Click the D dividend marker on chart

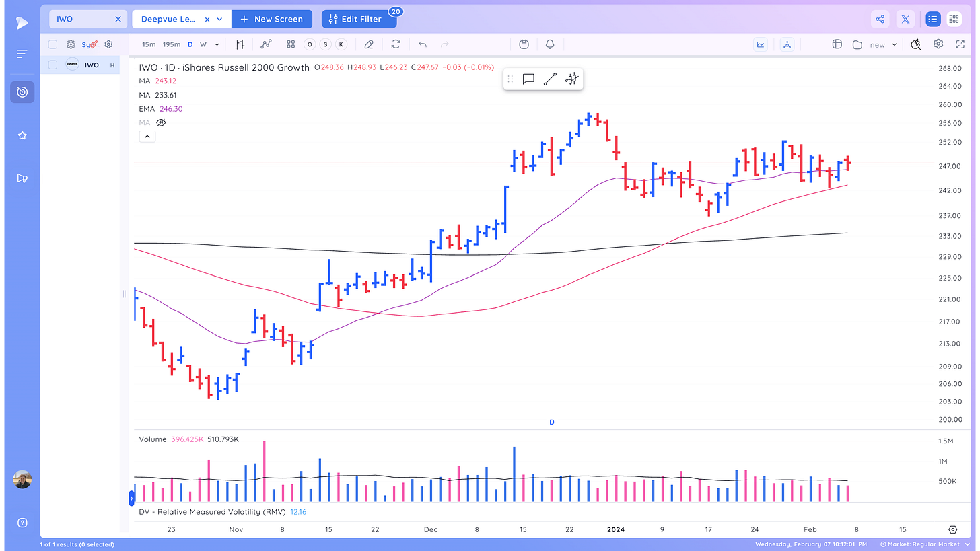pos(551,422)
